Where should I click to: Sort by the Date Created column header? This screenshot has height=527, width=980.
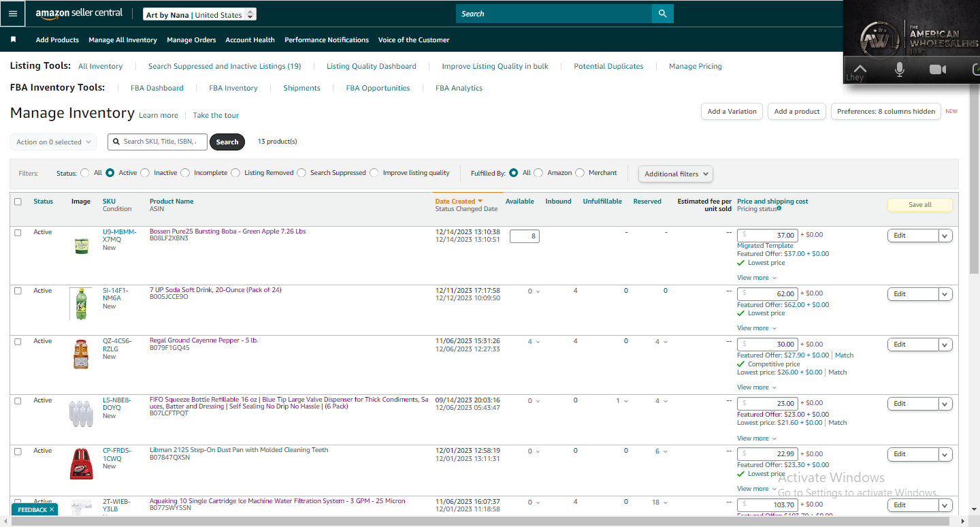coord(459,202)
